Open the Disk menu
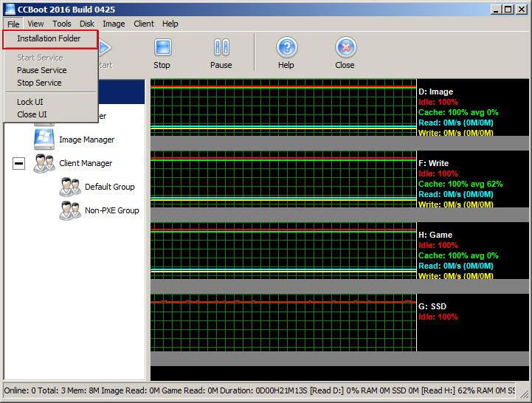Image resolution: width=532 pixels, height=403 pixels. click(x=87, y=24)
